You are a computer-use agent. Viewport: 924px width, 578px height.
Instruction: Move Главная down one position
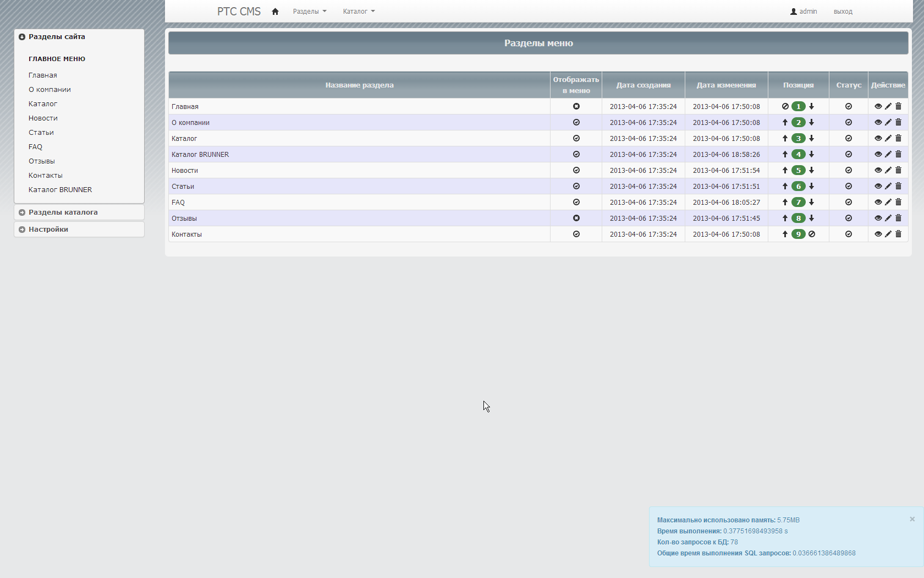[811, 106]
